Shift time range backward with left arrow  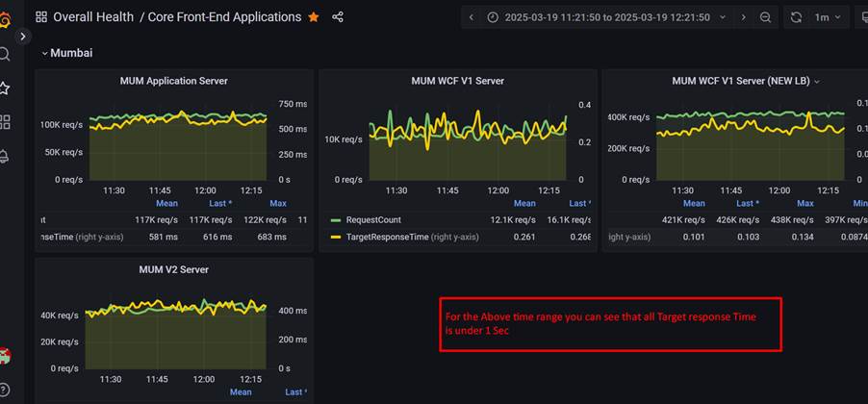tap(472, 17)
